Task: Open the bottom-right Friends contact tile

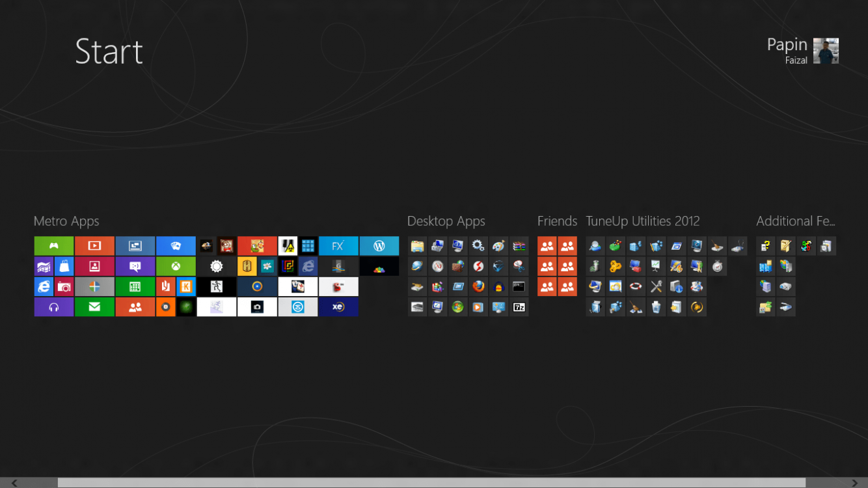Action: click(567, 286)
